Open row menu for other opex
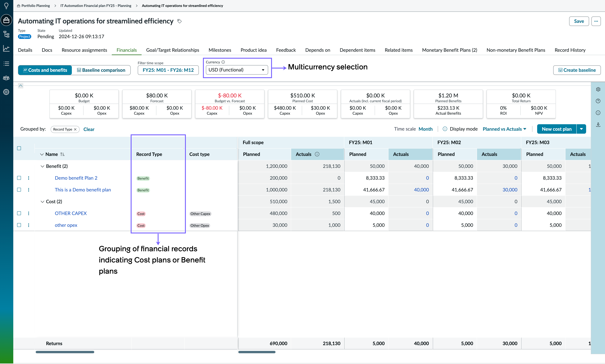 click(x=28, y=225)
